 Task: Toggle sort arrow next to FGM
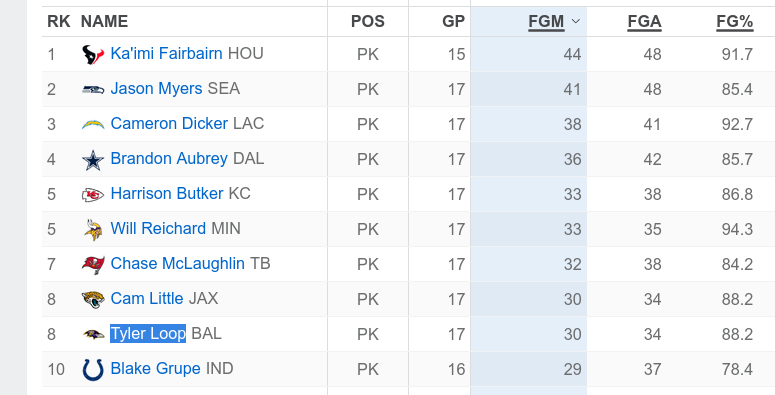[575, 21]
